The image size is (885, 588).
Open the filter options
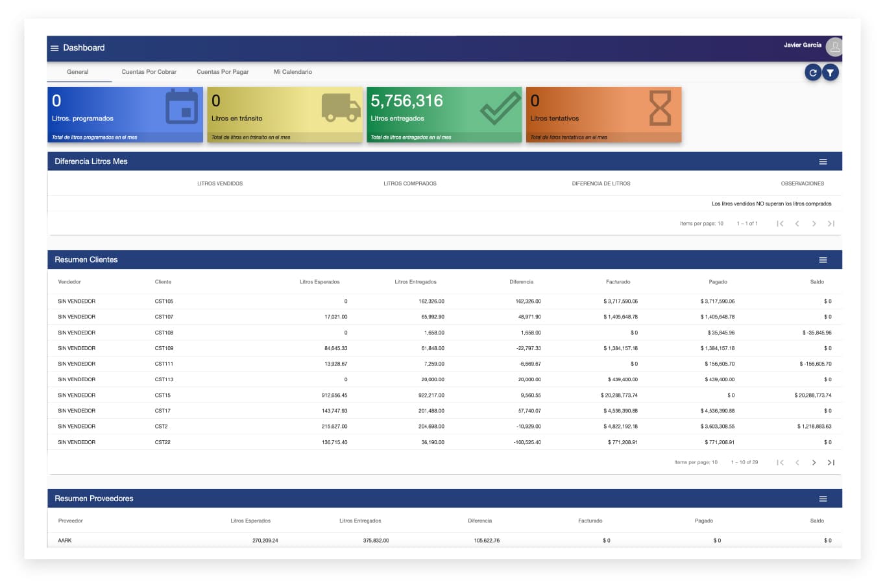pyautogui.click(x=831, y=72)
